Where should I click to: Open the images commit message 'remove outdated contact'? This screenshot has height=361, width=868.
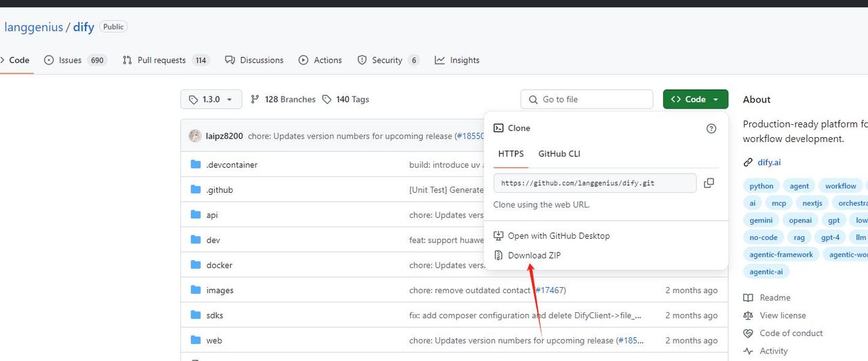click(x=470, y=290)
